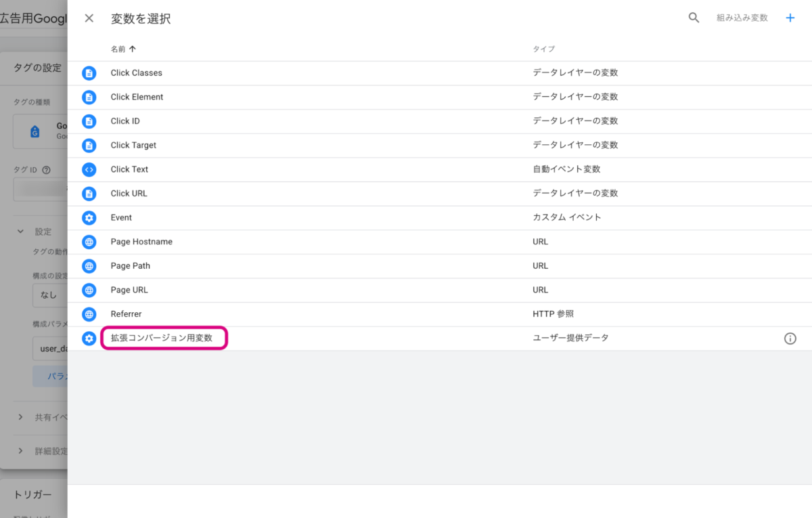Select 拡張コンバージョン用変数 variable
Viewport: 812px width, 518px height.
point(162,338)
